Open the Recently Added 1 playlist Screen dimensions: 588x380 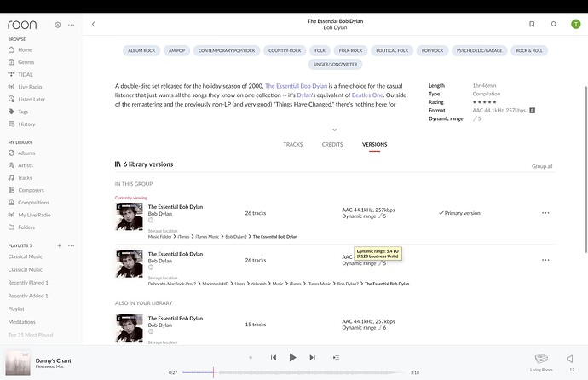click(28, 296)
